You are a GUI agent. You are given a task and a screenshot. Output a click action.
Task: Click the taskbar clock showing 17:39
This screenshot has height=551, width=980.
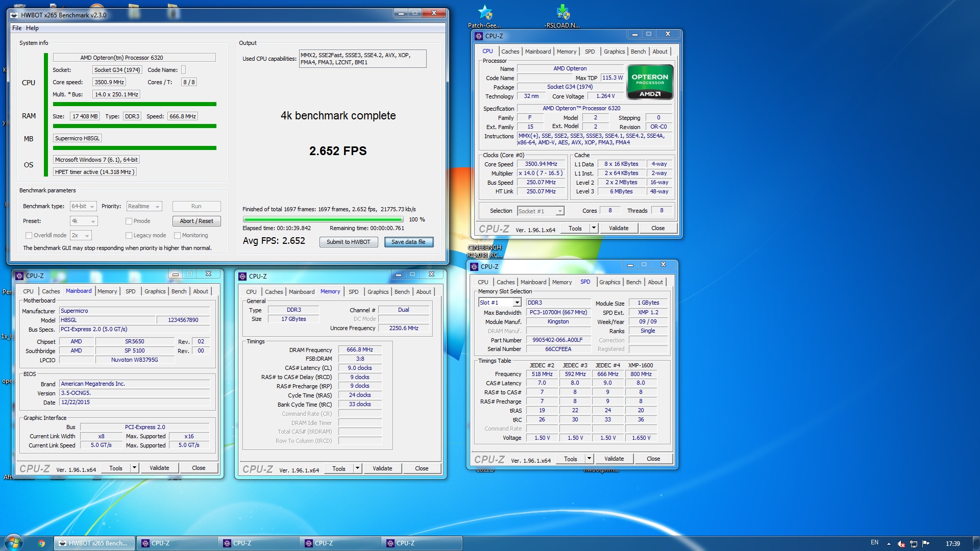pos(952,544)
